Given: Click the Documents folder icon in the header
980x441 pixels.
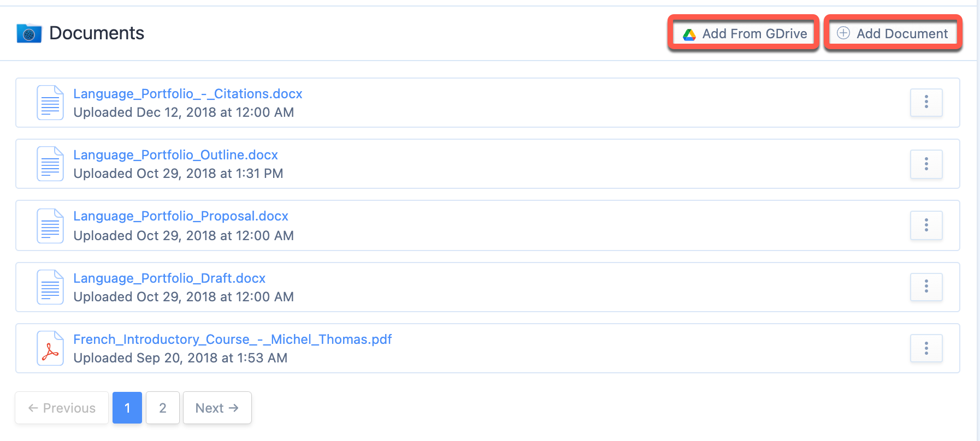Looking at the screenshot, I should click(29, 33).
